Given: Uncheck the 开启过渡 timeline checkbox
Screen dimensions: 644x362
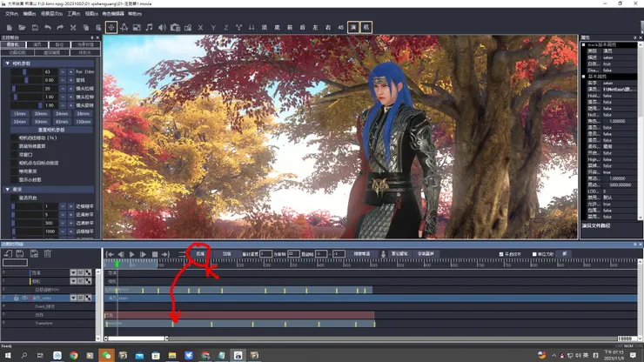Looking at the screenshot, I should 501,254.
